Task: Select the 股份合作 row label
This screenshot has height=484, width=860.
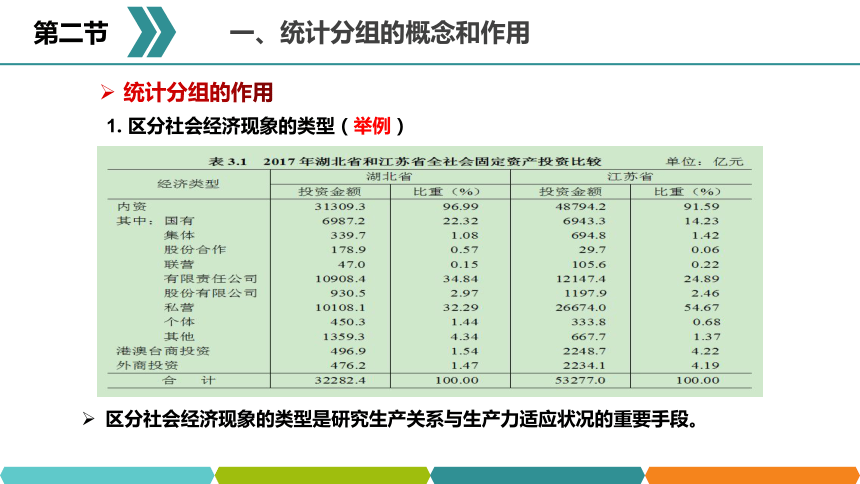Action: pos(195,249)
